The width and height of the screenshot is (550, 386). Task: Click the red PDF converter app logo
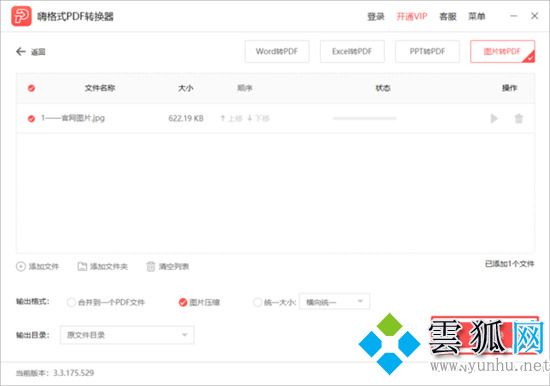21,16
